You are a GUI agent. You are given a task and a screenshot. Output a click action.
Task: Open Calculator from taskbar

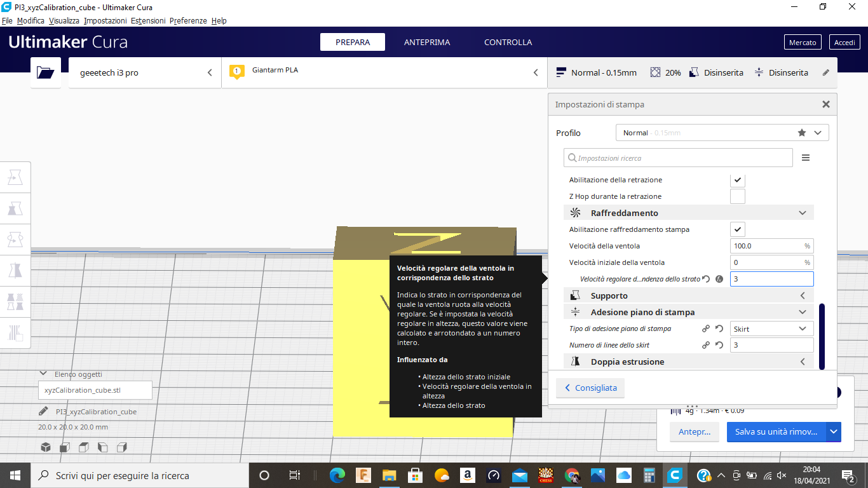[x=649, y=475]
